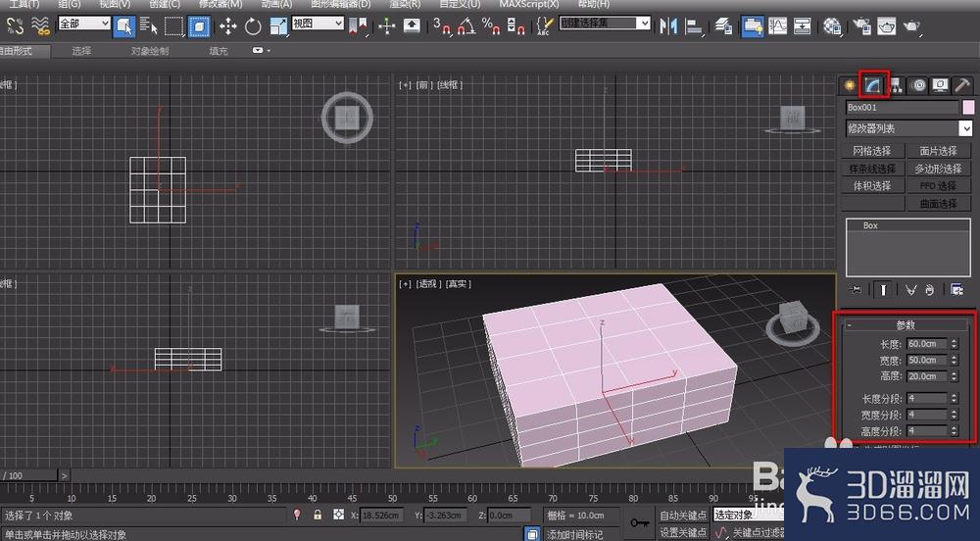This screenshot has width=980, height=541.
Task: Open the MAXScript(X) menu
Action: [529, 4]
